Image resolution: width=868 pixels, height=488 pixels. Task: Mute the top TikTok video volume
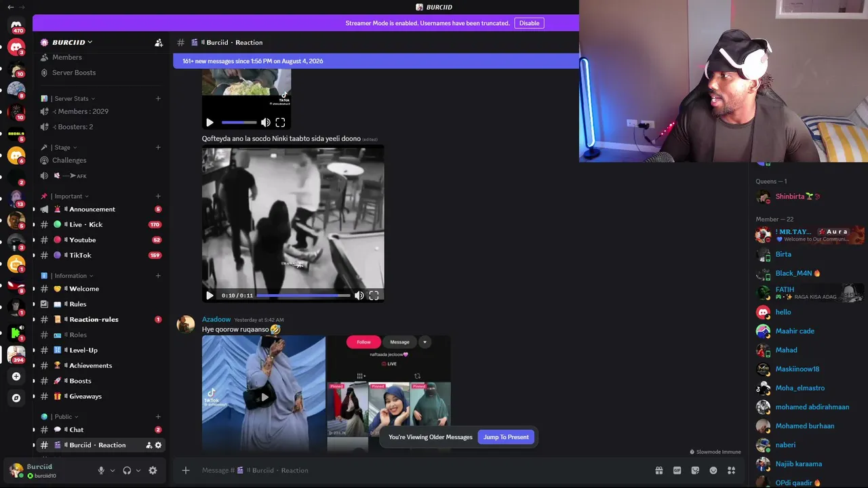click(265, 123)
